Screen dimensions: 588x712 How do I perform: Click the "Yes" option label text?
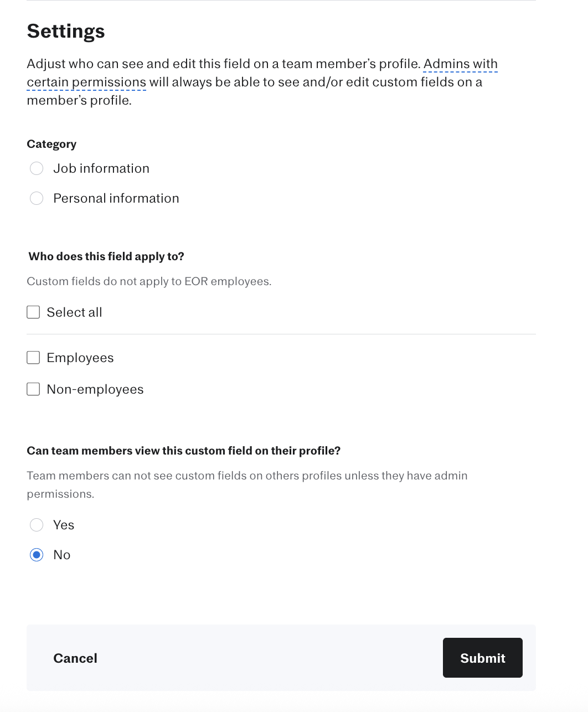point(64,525)
